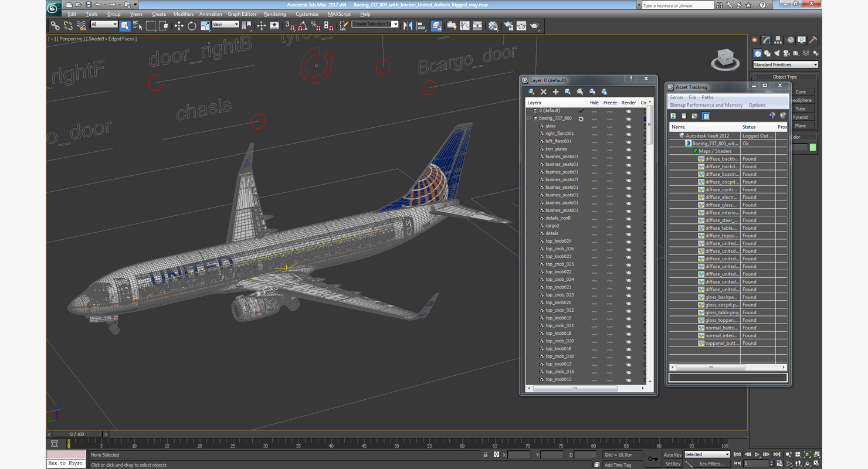
Task: Click Refresh icon in Asset Tracking
Action: click(x=673, y=116)
